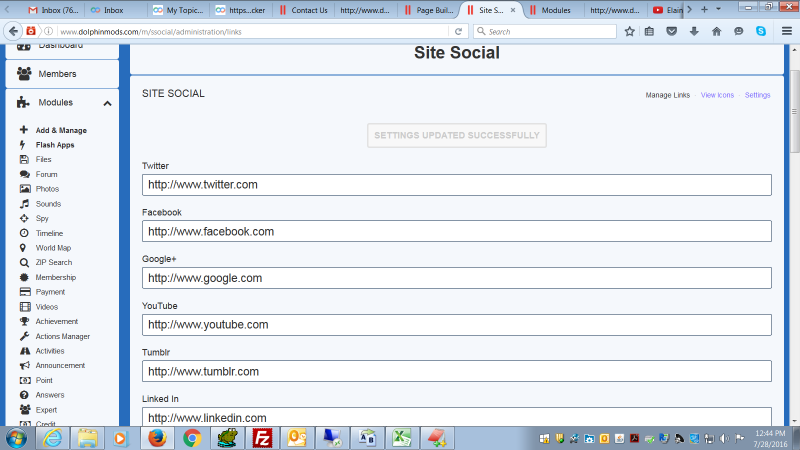
Task: Click the Membership badge icon
Action: coord(24,277)
